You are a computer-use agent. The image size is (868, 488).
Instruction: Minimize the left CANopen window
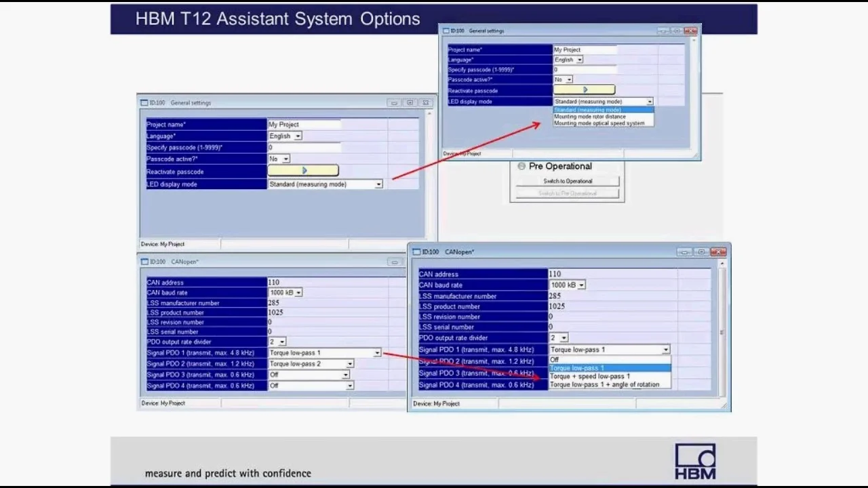(x=394, y=262)
